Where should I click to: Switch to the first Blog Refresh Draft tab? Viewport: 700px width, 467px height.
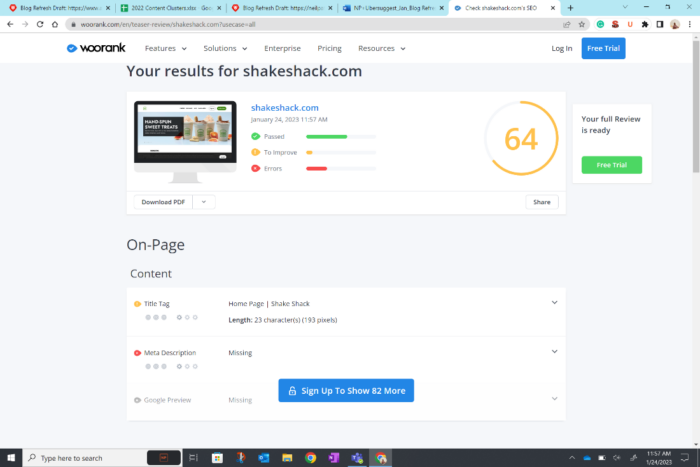pos(59,8)
